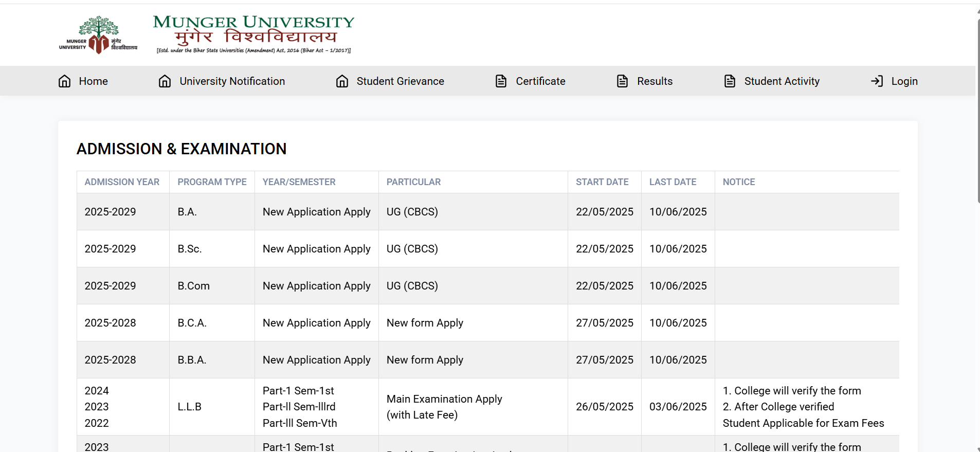Select New Application Apply in B.C.A. row
Screen dimensions: 980x452
point(317,323)
